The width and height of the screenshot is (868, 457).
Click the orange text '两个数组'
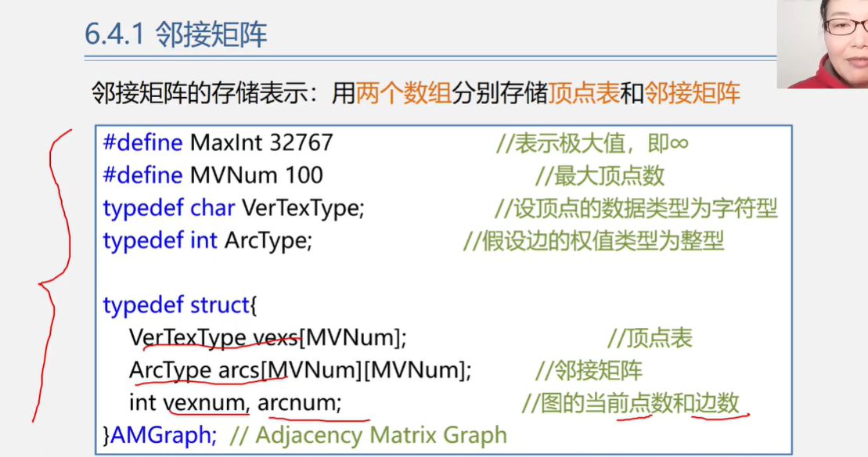point(404,93)
